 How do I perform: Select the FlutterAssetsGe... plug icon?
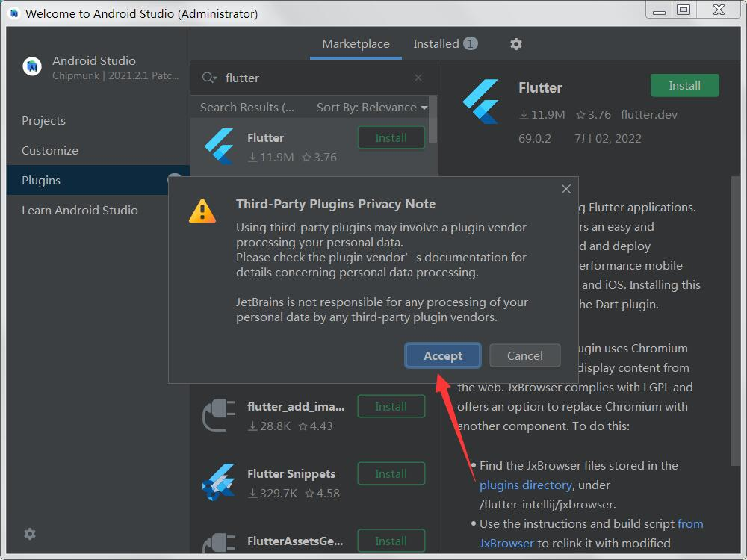219,544
